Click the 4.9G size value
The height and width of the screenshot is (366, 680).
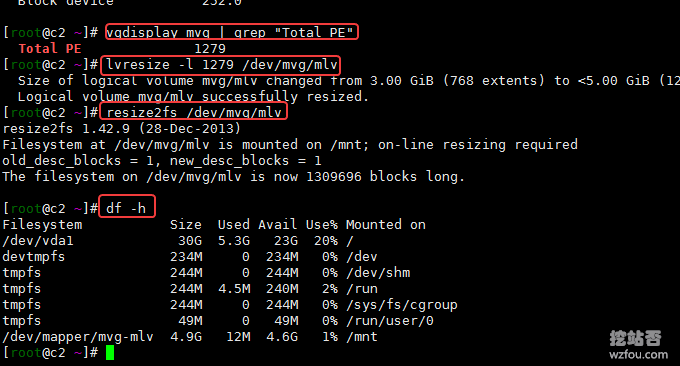click(x=186, y=337)
